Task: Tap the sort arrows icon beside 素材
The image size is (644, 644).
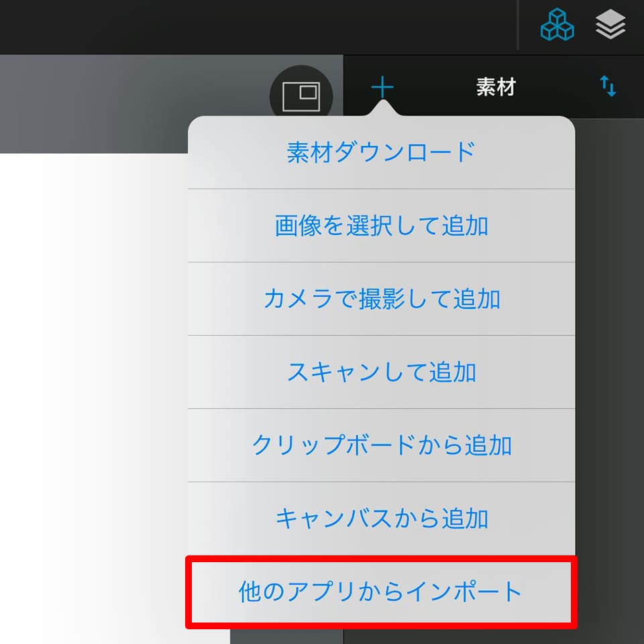Action: coord(608,86)
